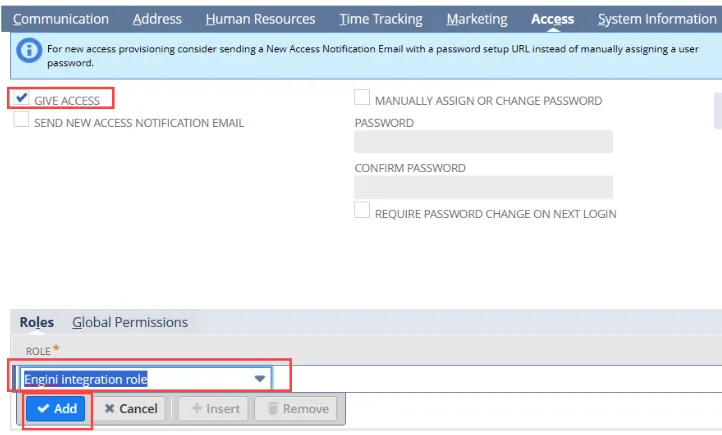722x435 pixels.
Task: Click the Add button
Action: tap(56, 408)
